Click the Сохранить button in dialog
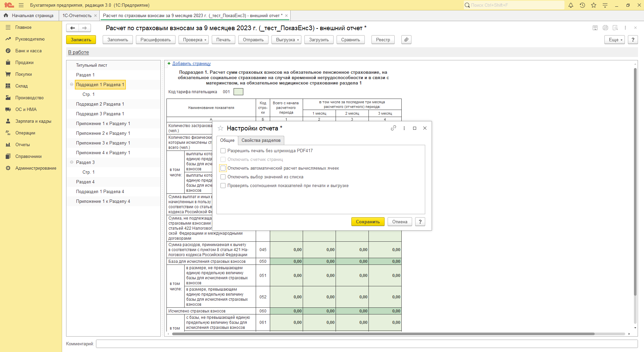 (367, 222)
